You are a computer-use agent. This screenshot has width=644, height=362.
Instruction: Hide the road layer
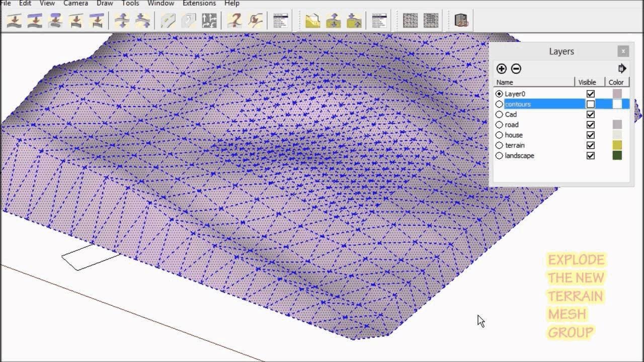[591, 125]
